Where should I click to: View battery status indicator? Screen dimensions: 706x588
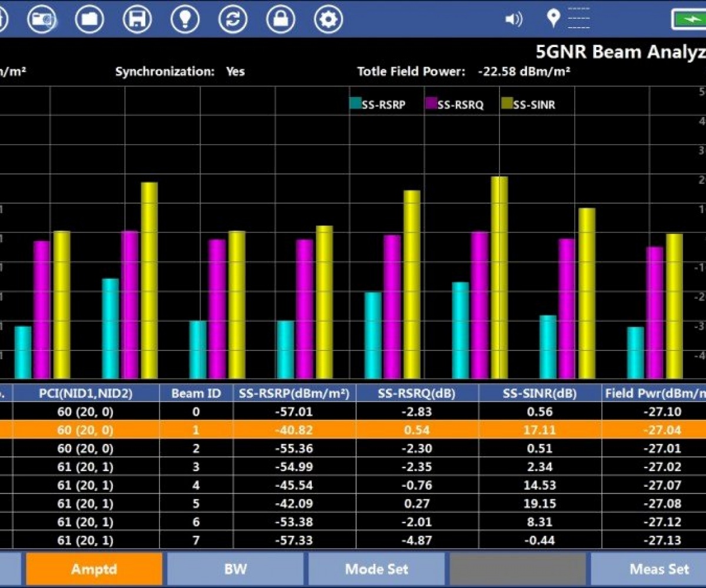coord(689,19)
